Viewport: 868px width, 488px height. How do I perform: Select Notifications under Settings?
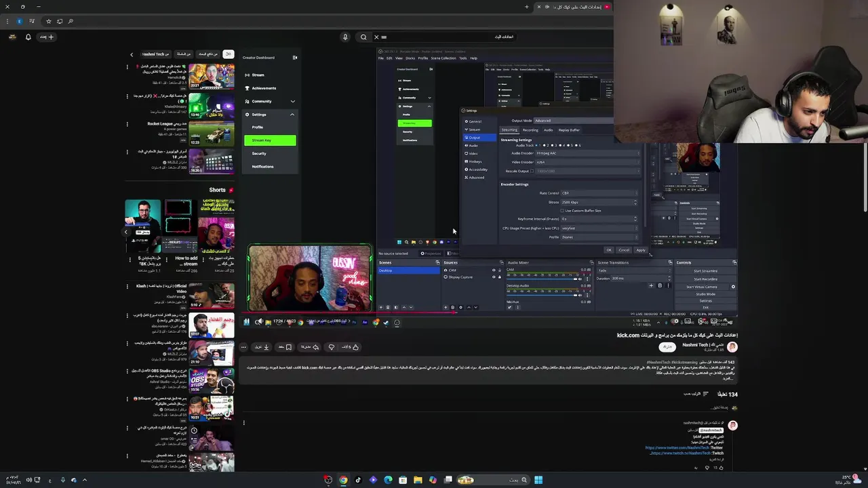(x=263, y=167)
